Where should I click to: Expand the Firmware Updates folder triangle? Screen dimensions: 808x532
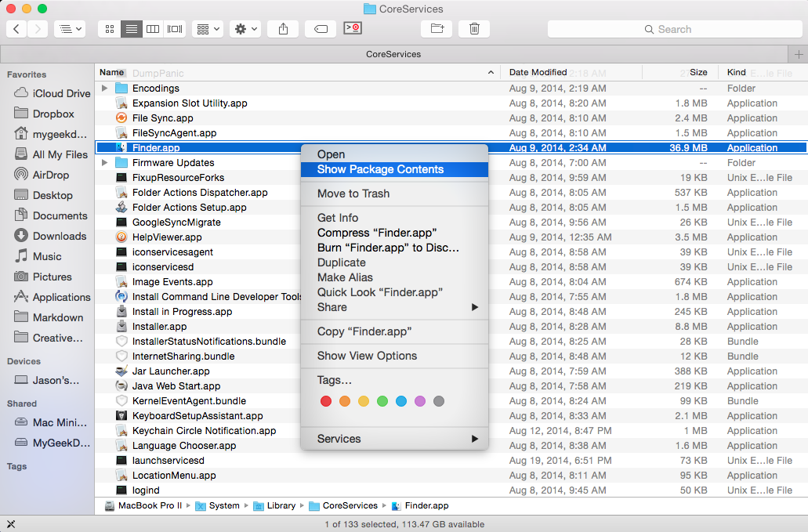click(x=104, y=162)
